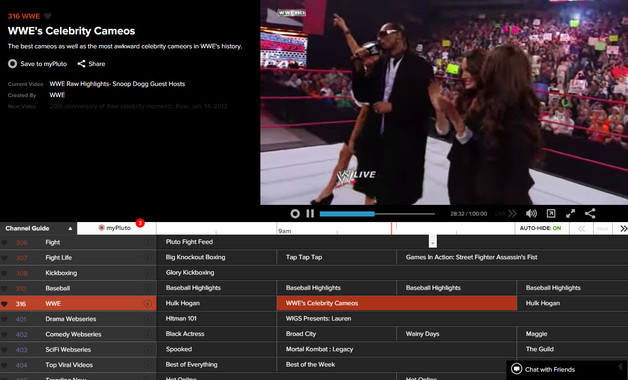Screen dimensions: 628x380
Task: Open info icon for the Fight channel
Action: pyautogui.click(x=147, y=242)
